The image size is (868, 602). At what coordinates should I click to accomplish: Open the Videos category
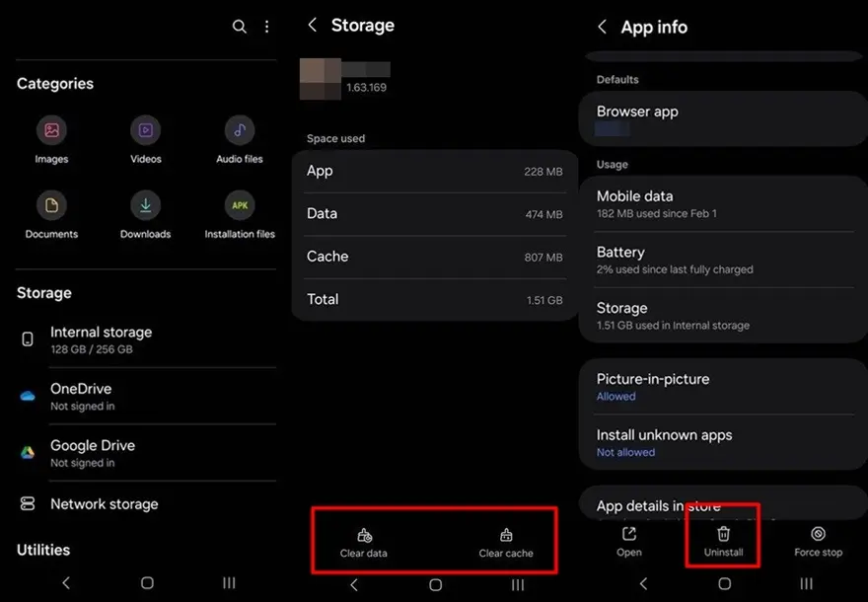pos(145,139)
